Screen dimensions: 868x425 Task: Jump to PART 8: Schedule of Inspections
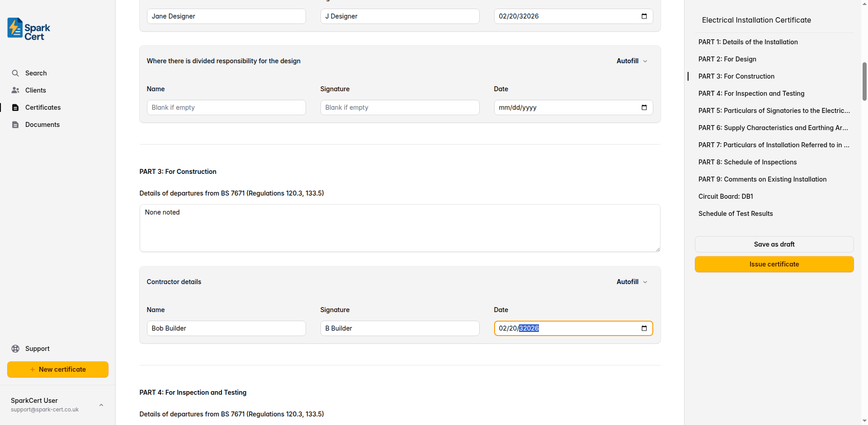pyautogui.click(x=747, y=162)
